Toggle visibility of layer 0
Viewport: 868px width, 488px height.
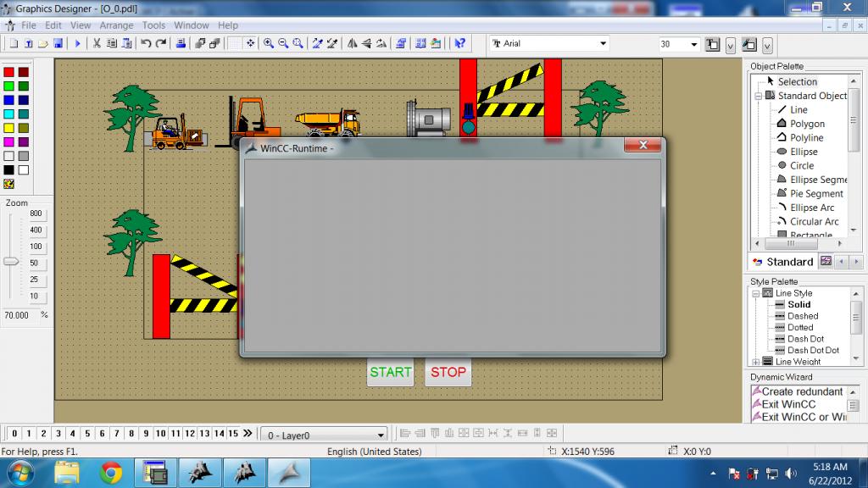tap(14, 434)
